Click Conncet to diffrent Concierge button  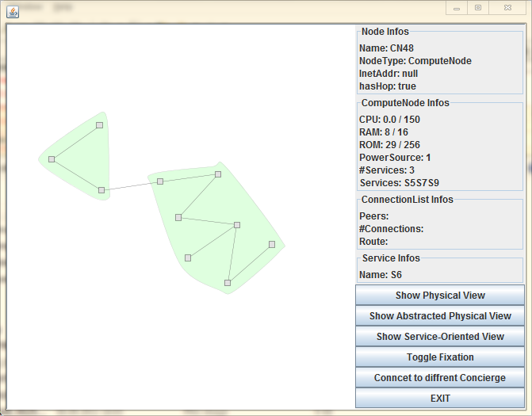(x=440, y=378)
